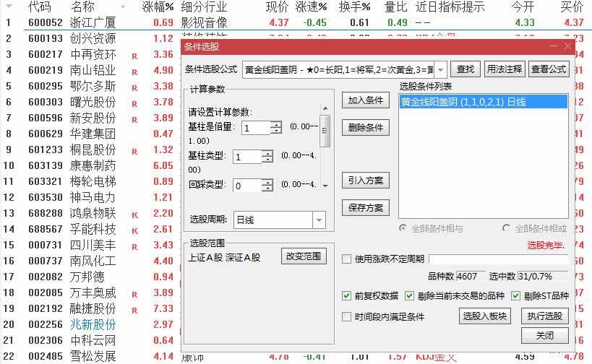This screenshot has width=592, height=364.
Task: Click the 回踩类型 value field
Action: [x=247, y=186]
